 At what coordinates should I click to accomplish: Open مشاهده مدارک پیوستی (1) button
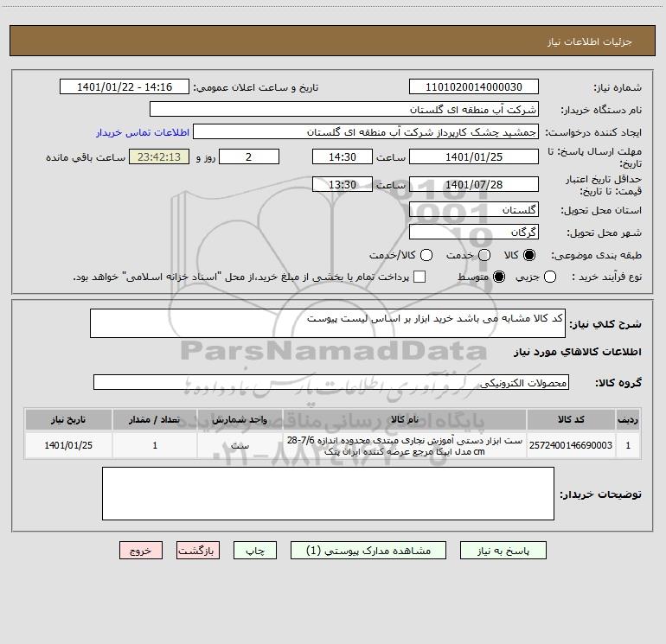pyautogui.click(x=368, y=551)
